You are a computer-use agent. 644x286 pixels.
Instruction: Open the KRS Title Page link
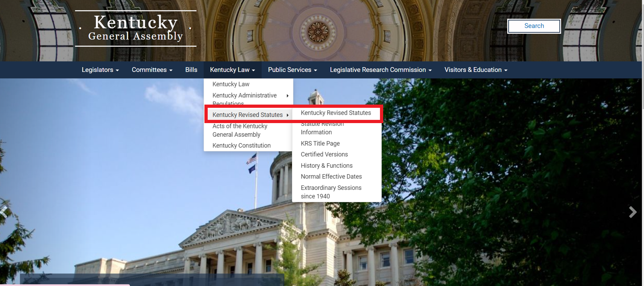click(x=320, y=143)
